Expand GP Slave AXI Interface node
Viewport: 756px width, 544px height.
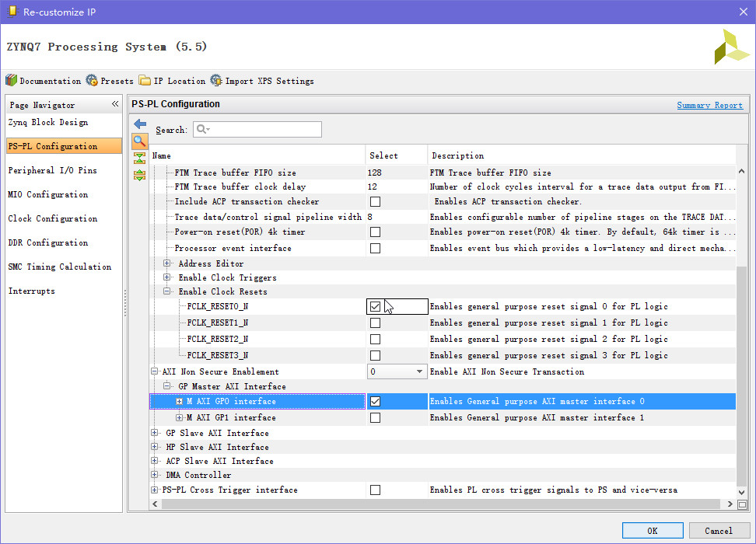click(x=154, y=433)
